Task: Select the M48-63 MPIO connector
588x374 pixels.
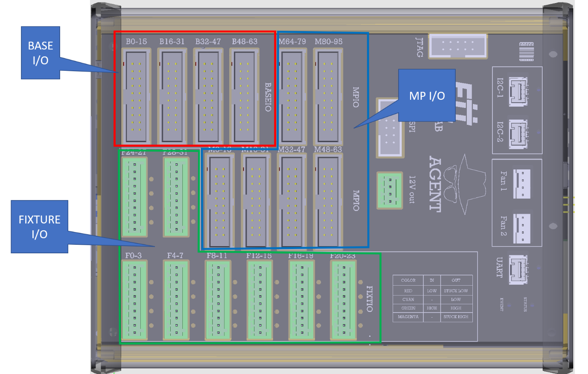Action: pos(328,201)
